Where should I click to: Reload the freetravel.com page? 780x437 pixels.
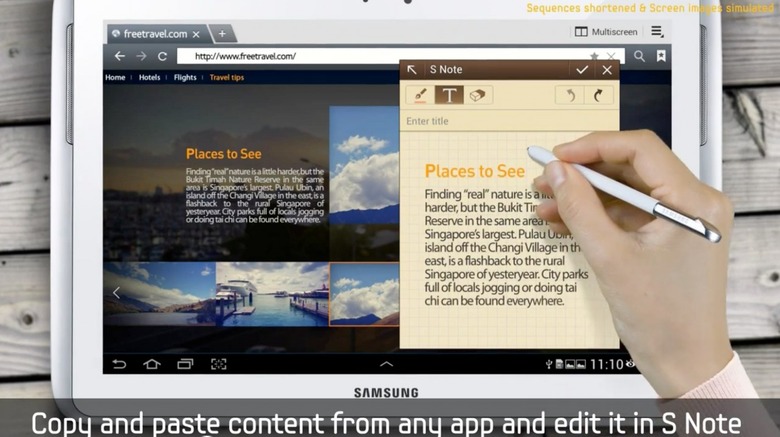pos(162,56)
